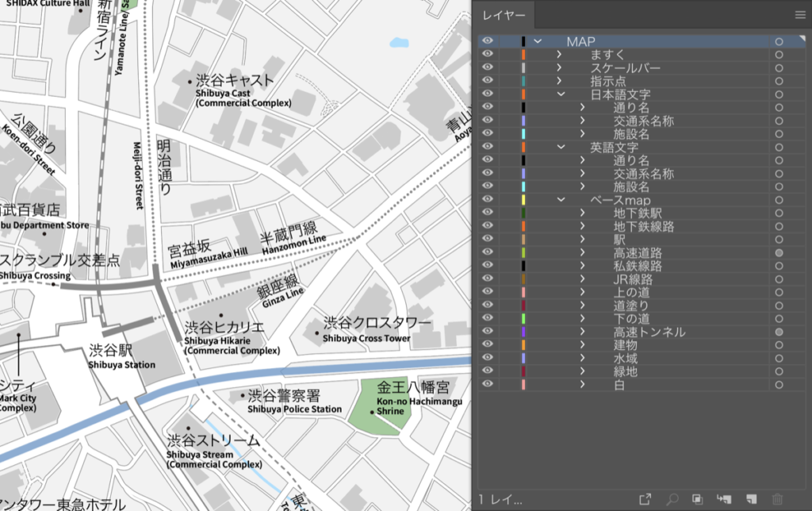Toggle visibility of the ますく layer
This screenshot has width=812, height=511.
488,54
